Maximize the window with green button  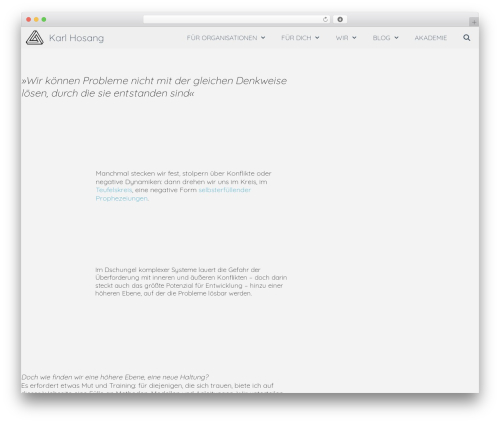(x=44, y=19)
